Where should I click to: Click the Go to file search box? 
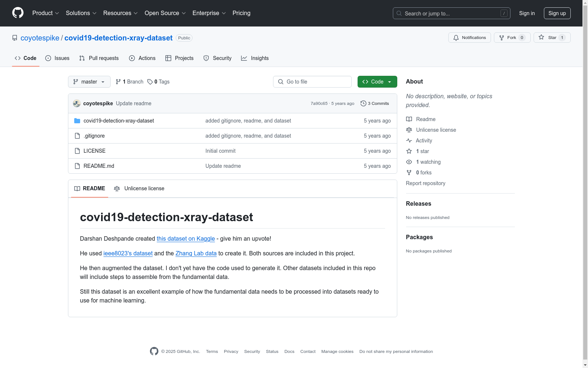pyautogui.click(x=312, y=82)
